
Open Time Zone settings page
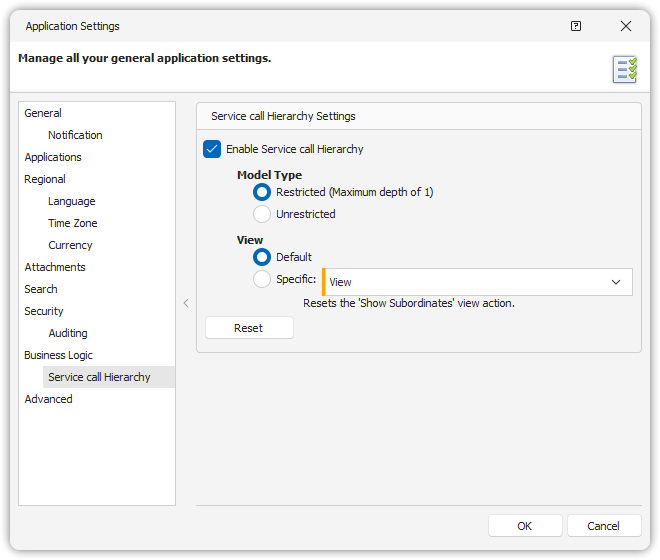[x=72, y=223]
